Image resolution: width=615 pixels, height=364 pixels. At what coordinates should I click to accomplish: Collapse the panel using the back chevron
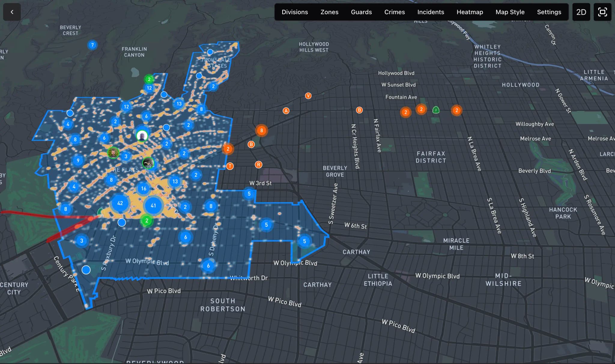point(11,12)
